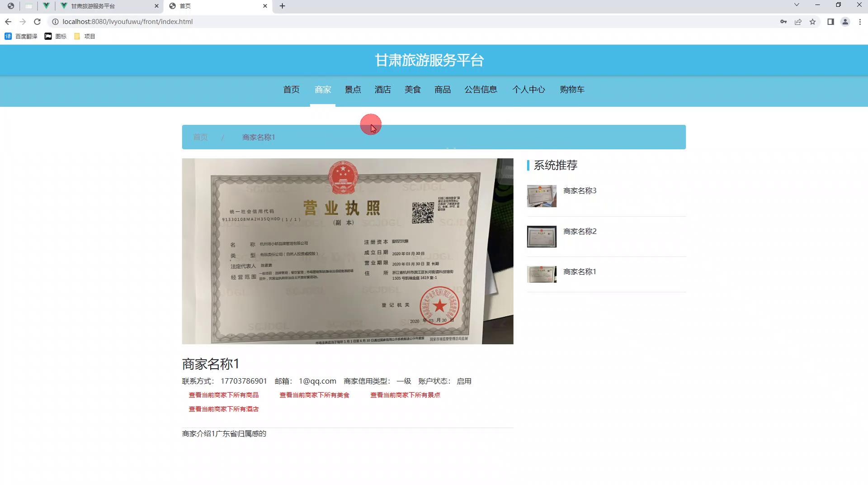Click the 商家名称1 breadcrumb item
Viewport: 868px width, 485px height.
click(x=259, y=137)
